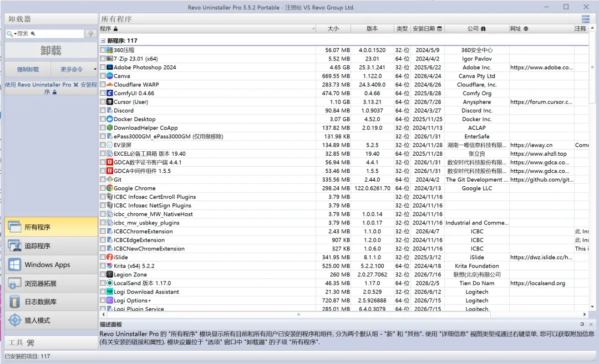Open the 浏览器拓展 section
The image size is (599, 364).
(51, 283)
